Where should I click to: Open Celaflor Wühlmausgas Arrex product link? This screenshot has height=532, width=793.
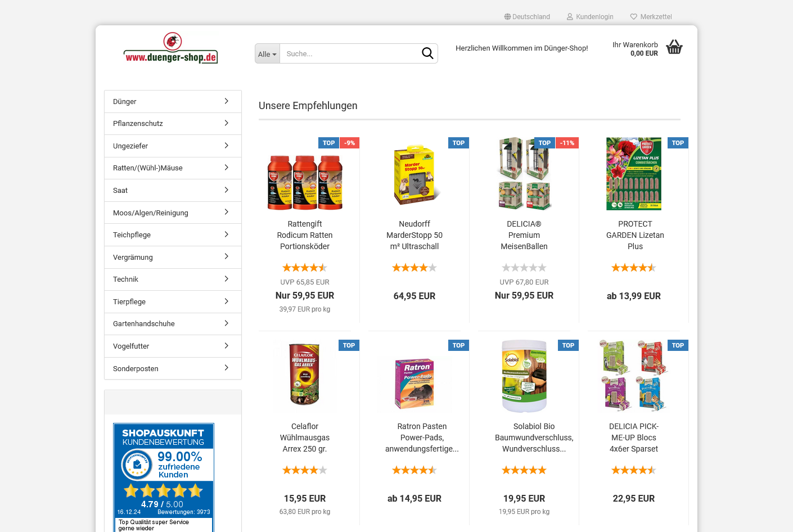pos(305,438)
